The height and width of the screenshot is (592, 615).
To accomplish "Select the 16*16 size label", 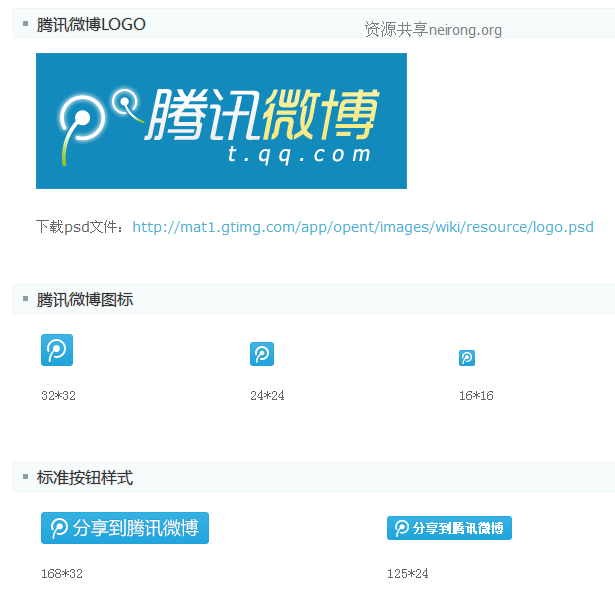I will tap(476, 395).
